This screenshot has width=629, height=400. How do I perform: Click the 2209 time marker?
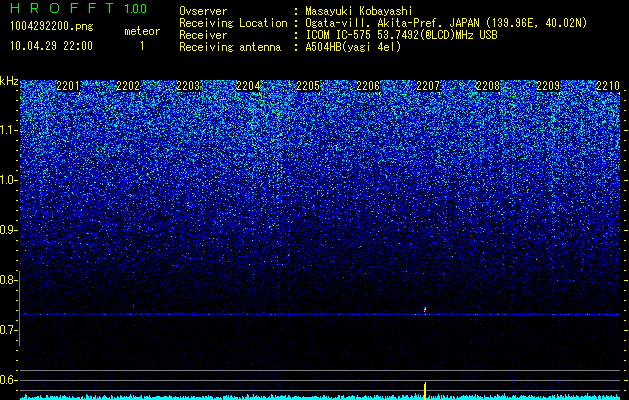548,86
